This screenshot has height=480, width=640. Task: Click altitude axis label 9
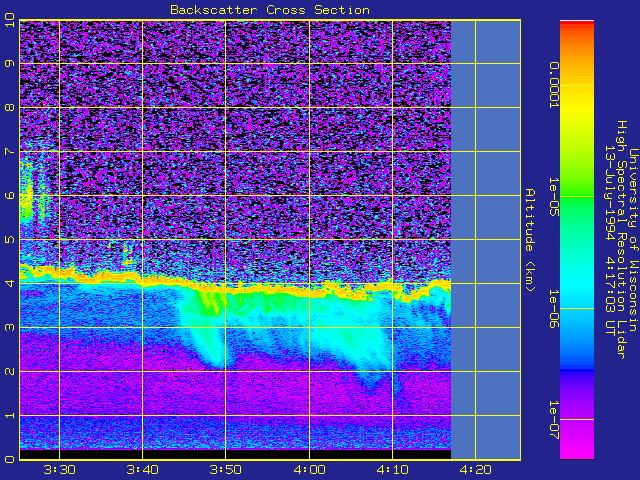(9, 63)
